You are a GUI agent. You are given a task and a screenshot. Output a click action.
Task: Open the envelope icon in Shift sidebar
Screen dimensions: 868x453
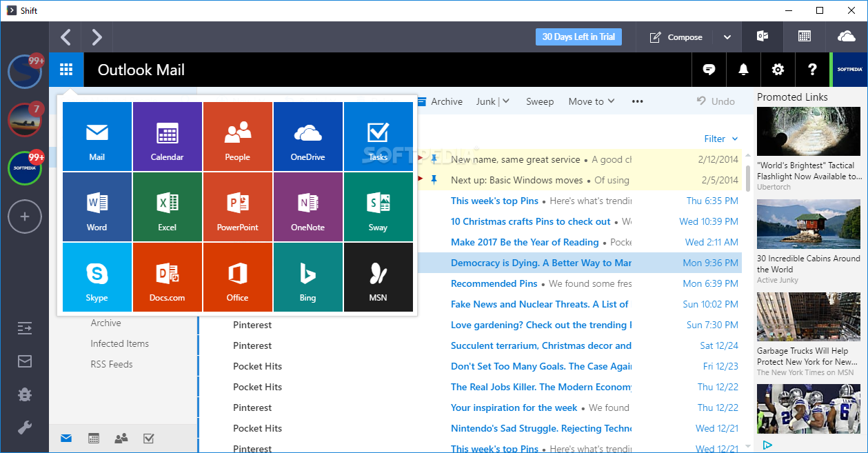pos(25,361)
